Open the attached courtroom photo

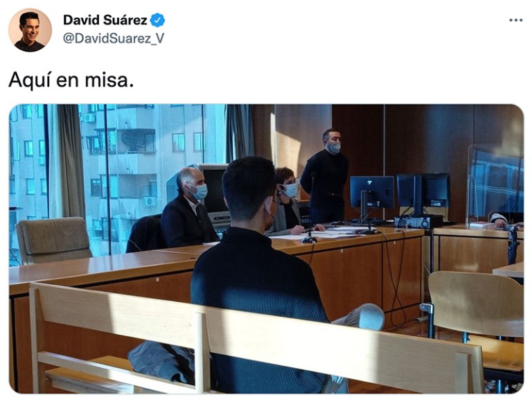[x=266, y=249]
